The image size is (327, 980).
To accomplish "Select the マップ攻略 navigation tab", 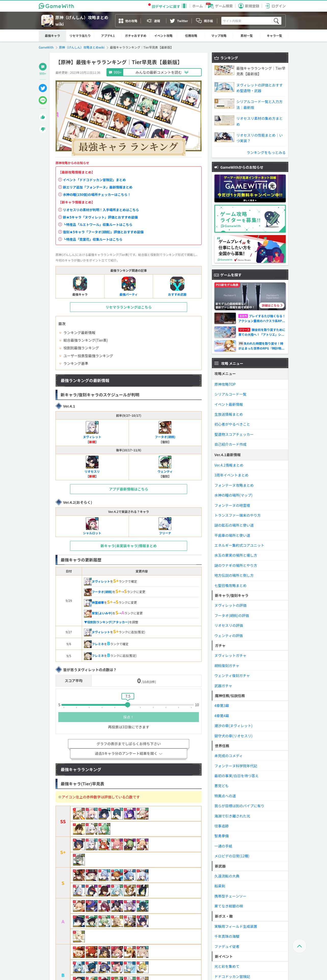I will pyautogui.click(x=219, y=36).
